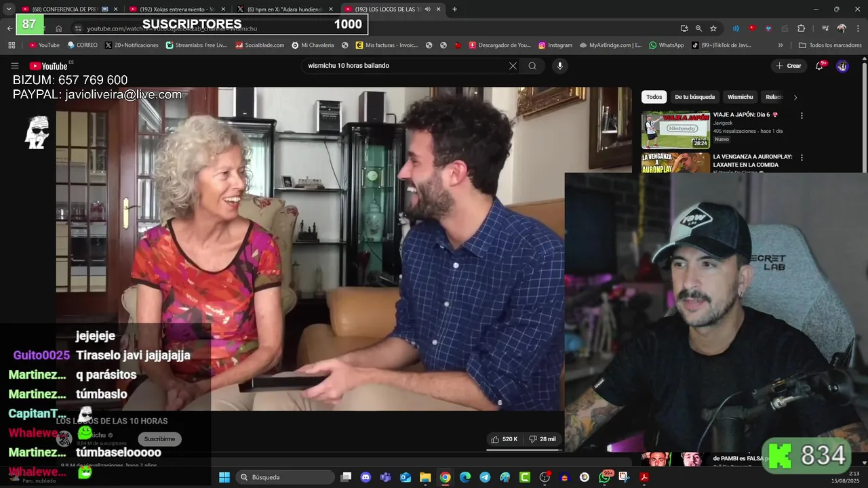The width and height of the screenshot is (868, 488).
Task: Open File Explorer from the taskbar
Action: (425, 477)
